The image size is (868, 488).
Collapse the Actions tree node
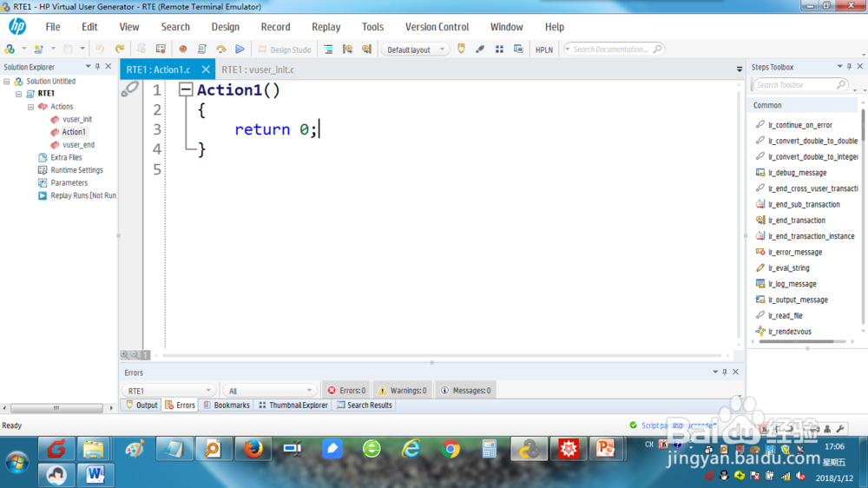tap(31, 107)
